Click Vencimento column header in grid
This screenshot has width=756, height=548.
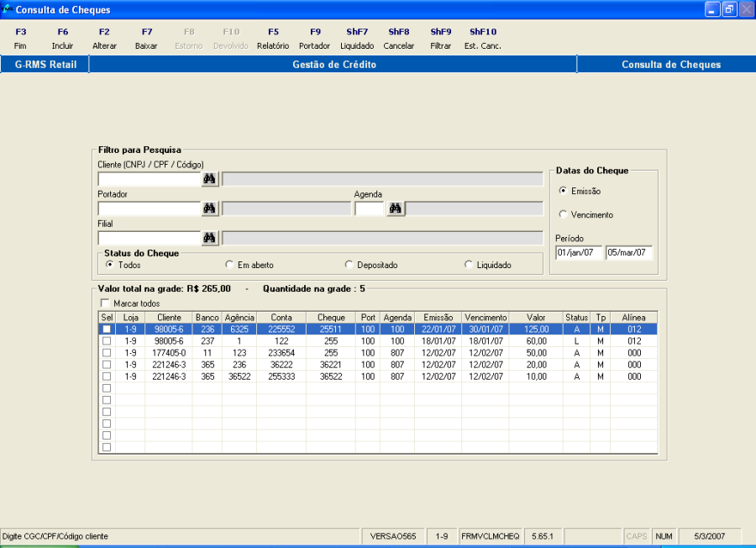(x=485, y=318)
